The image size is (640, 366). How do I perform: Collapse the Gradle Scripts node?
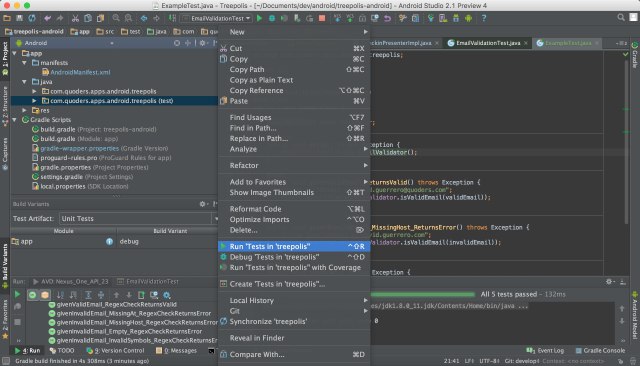pos(15,120)
